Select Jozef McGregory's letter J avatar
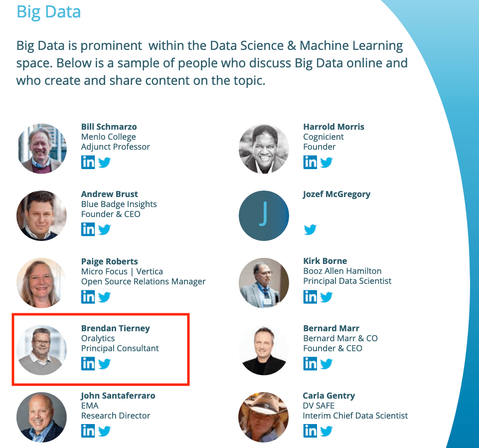The width and height of the screenshot is (479, 448). click(x=264, y=216)
